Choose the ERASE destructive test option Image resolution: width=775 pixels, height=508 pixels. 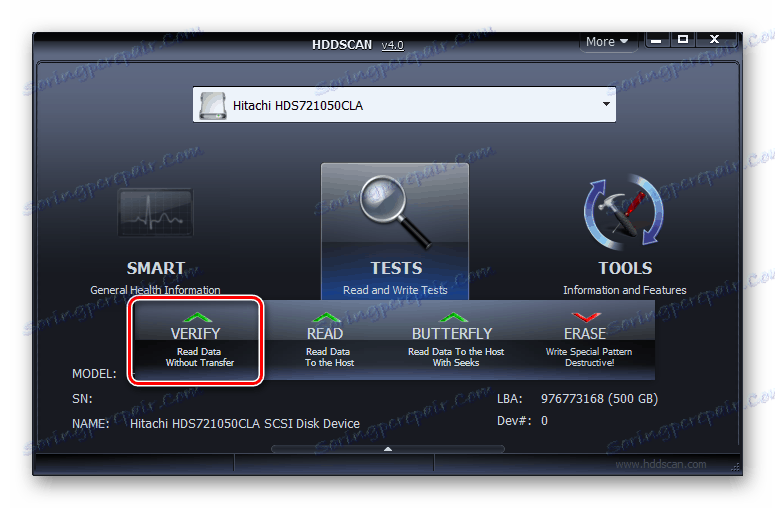(x=588, y=340)
